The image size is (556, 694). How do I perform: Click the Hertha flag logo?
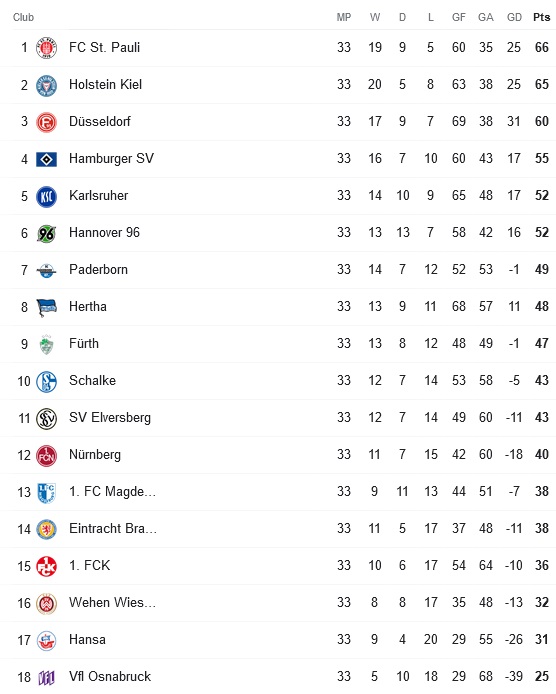point(46,308)
